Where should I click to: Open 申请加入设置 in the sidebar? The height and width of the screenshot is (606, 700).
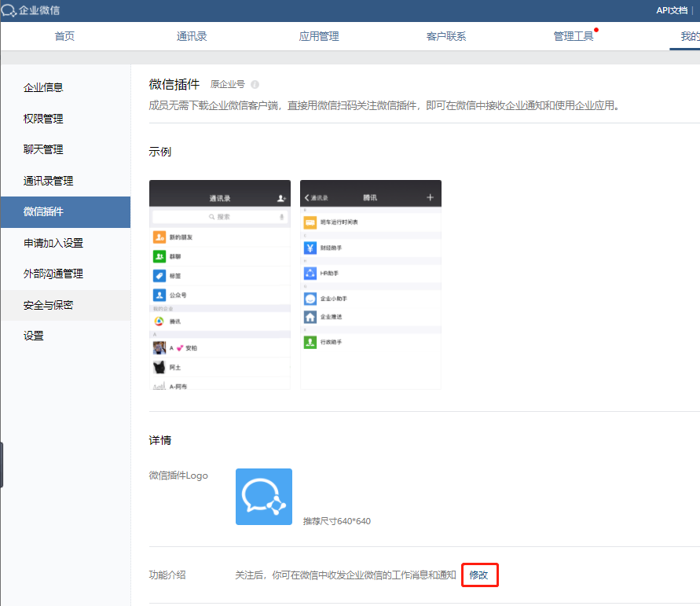[65, 243]
